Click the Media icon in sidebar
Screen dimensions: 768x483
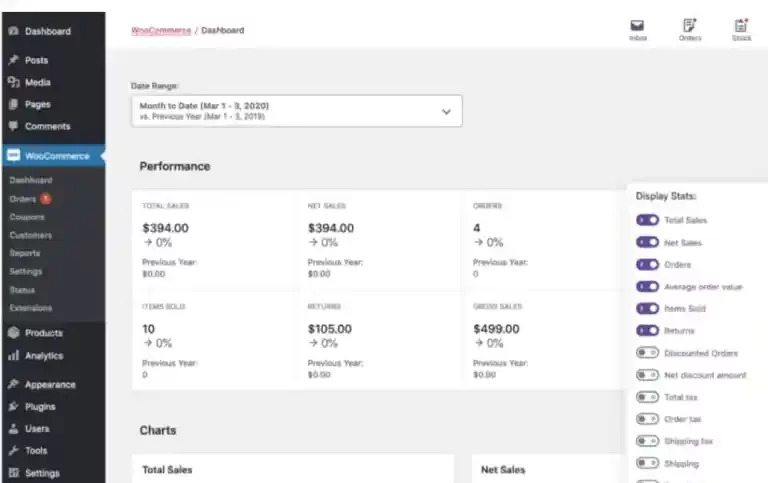coord(13,82)
